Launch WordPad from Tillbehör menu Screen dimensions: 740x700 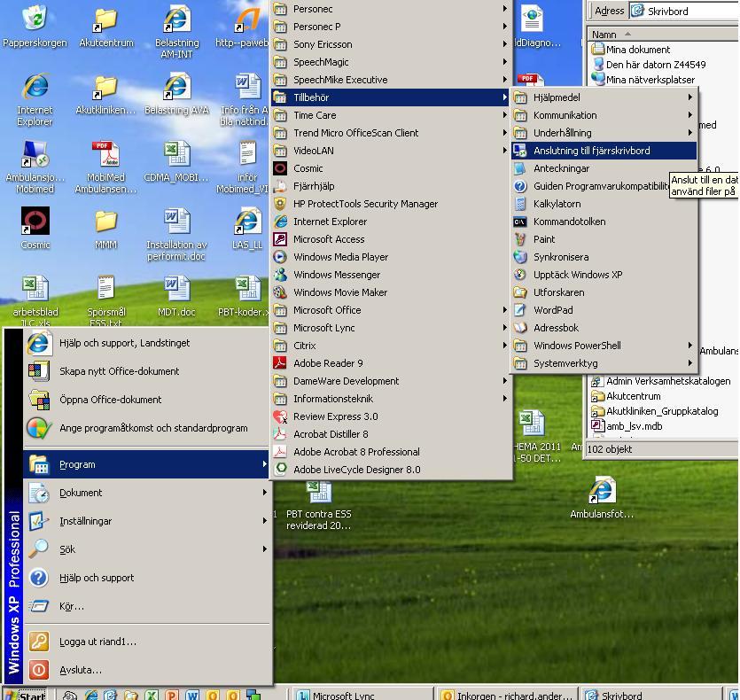point(604,310)
